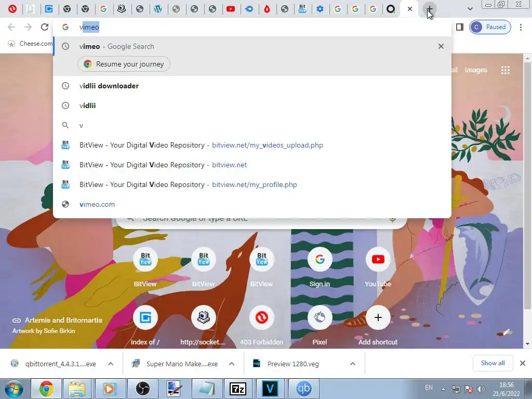Open qBittorrent from the taskbar
The height and width of the screenshot is (399, 532).
[303, 389]
